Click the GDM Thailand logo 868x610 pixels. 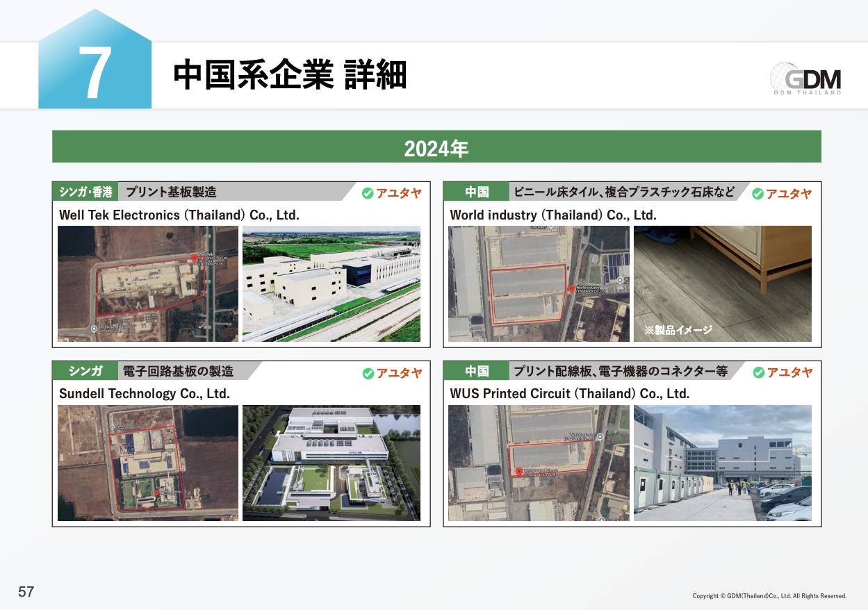[x=805, y=79]
